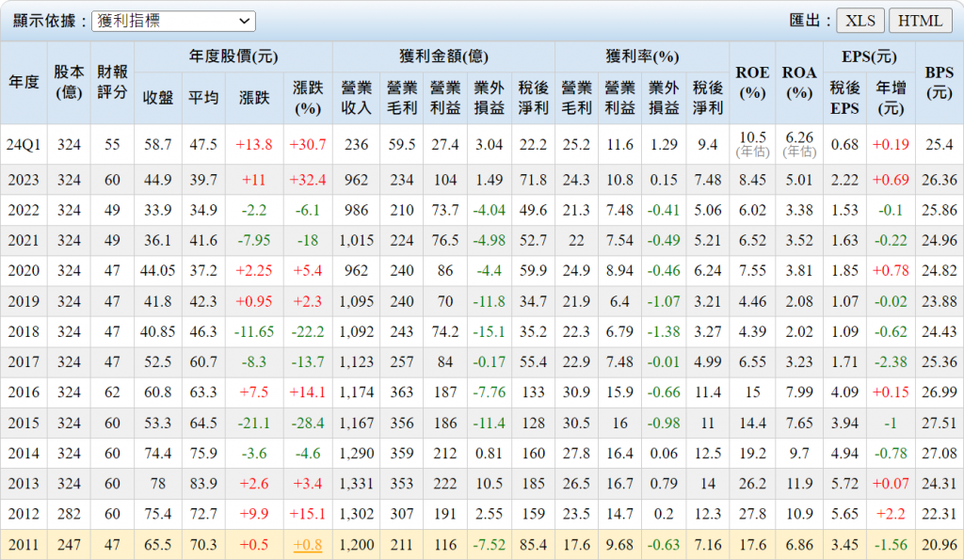Select the ROE(%) column header
The width and height of the screenshot is (964, 560).
pos(752,82)
